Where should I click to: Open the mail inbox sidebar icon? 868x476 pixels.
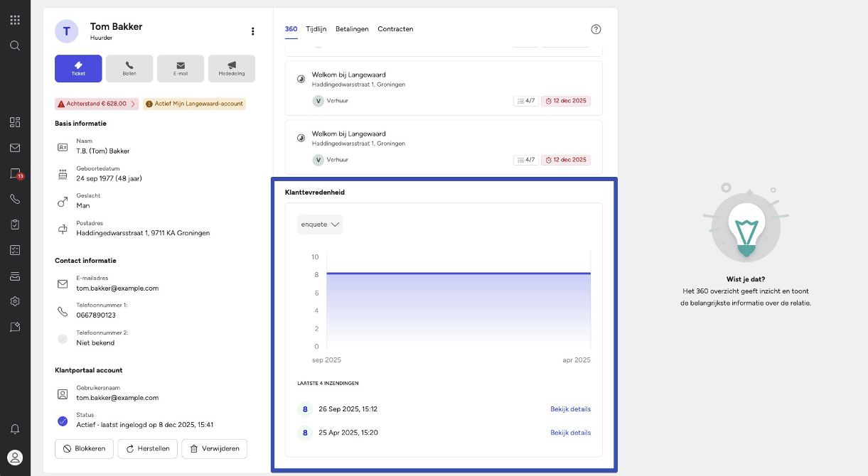click(x=15, y=148)
